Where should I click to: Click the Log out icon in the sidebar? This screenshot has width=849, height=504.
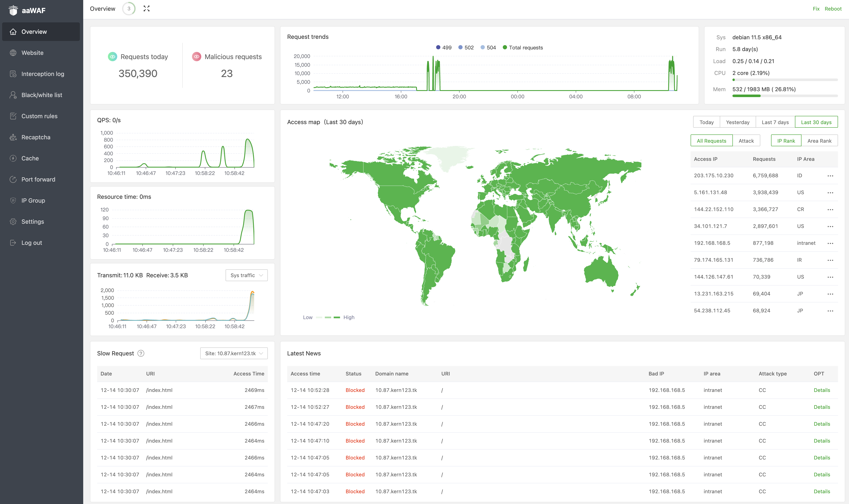(x=13, y=243)
